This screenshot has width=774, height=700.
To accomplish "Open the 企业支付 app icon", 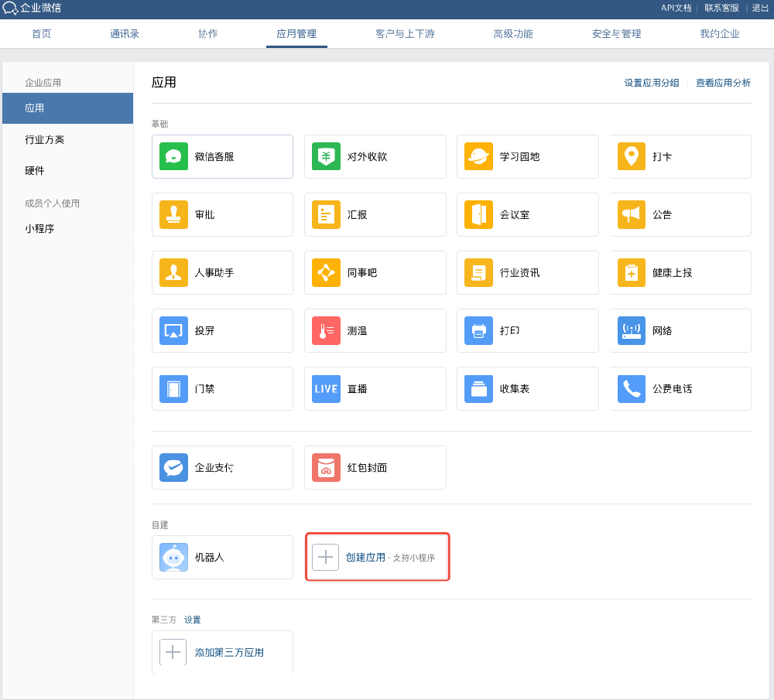I will click(173, 467).
